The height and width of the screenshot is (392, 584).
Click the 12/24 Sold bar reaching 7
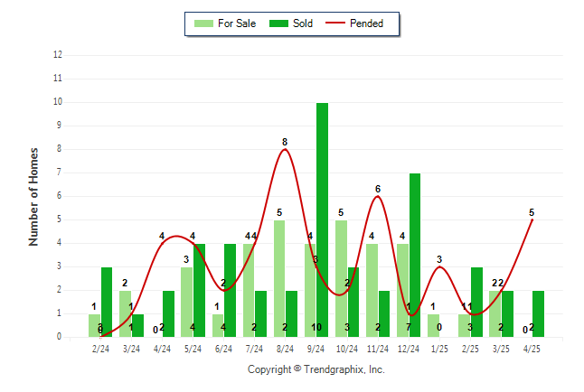click(415, 255)
